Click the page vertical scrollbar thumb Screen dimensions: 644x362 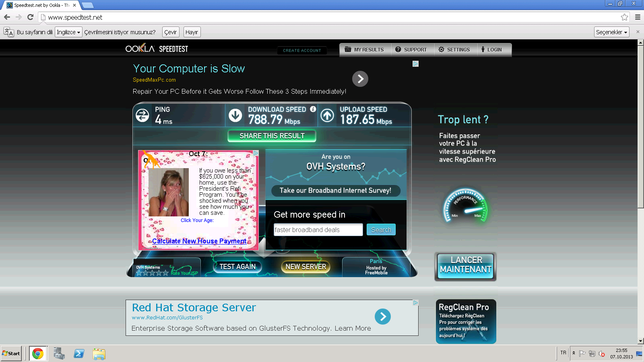pyautogui.click(x=640, y=127)
